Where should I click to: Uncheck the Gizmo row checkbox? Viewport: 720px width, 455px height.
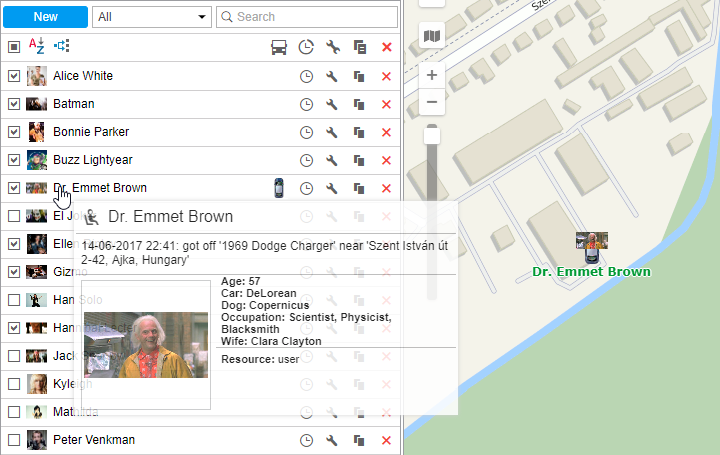[x=14, y=272]
